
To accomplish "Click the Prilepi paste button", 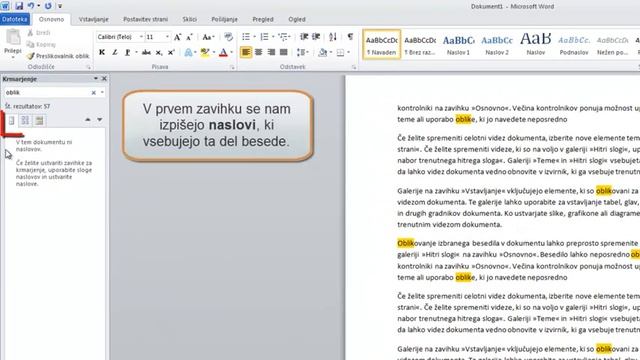I will pos(13,43).
